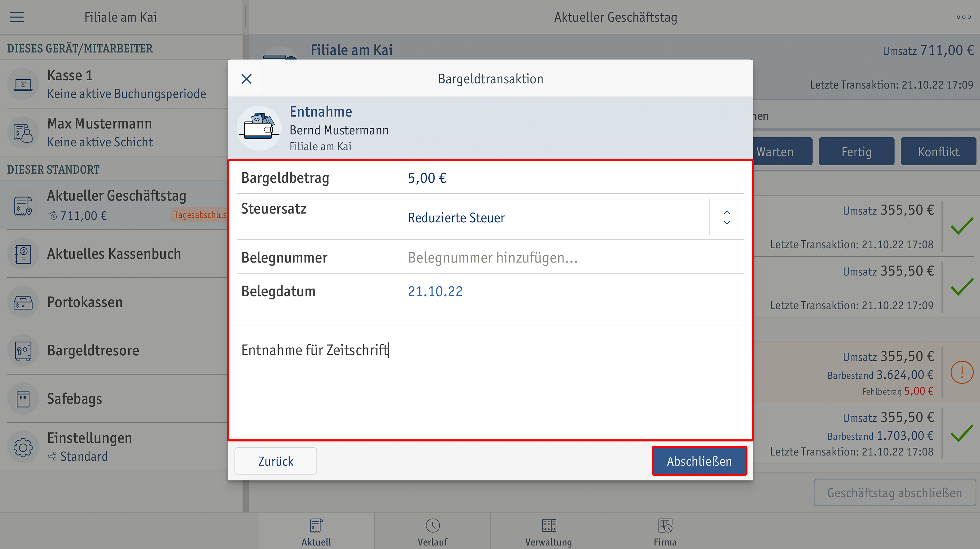Click the Verwaltung binders icon

click(549, 526)
